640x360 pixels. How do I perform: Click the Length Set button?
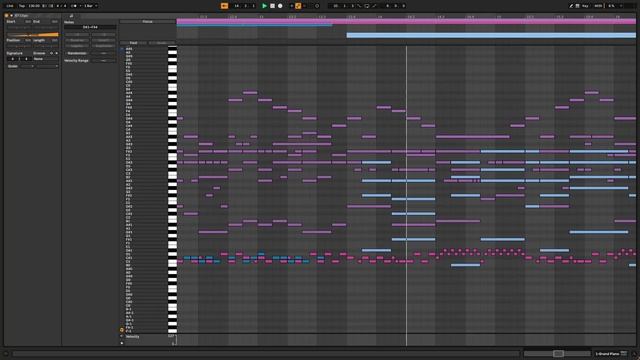tap(54, 40)
